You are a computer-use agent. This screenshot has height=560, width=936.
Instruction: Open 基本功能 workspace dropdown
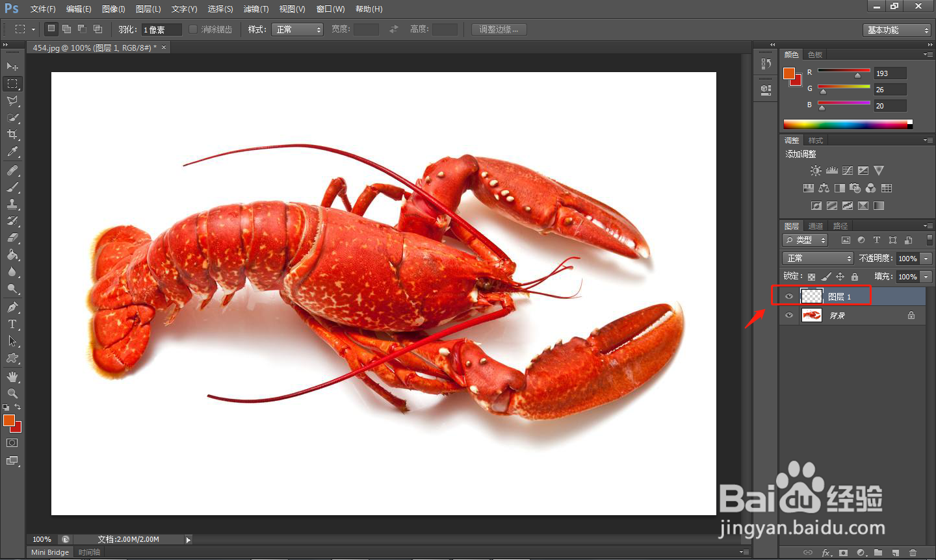click(897, 30)
